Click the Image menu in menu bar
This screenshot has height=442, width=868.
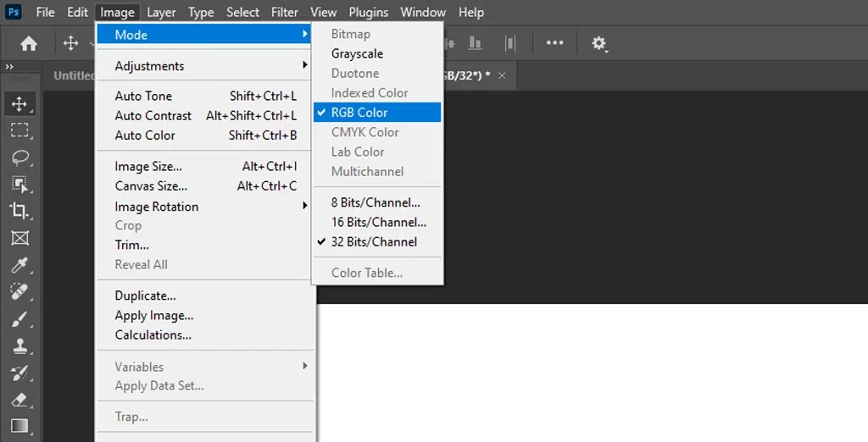click(x=117, y=12)
